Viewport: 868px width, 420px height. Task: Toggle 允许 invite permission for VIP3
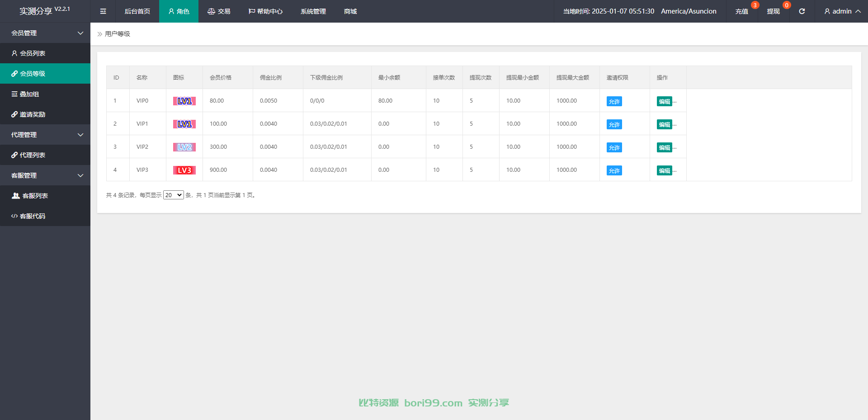tap(614, 170)
